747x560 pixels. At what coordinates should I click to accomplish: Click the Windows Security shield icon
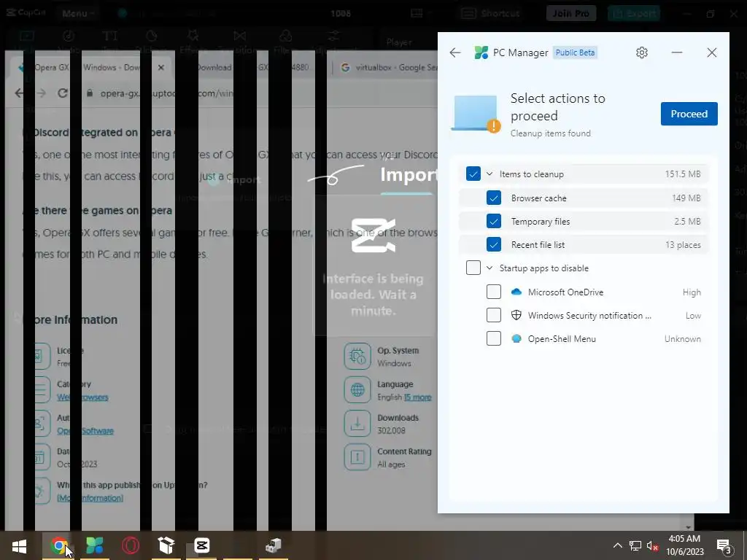tap(516, 315)
